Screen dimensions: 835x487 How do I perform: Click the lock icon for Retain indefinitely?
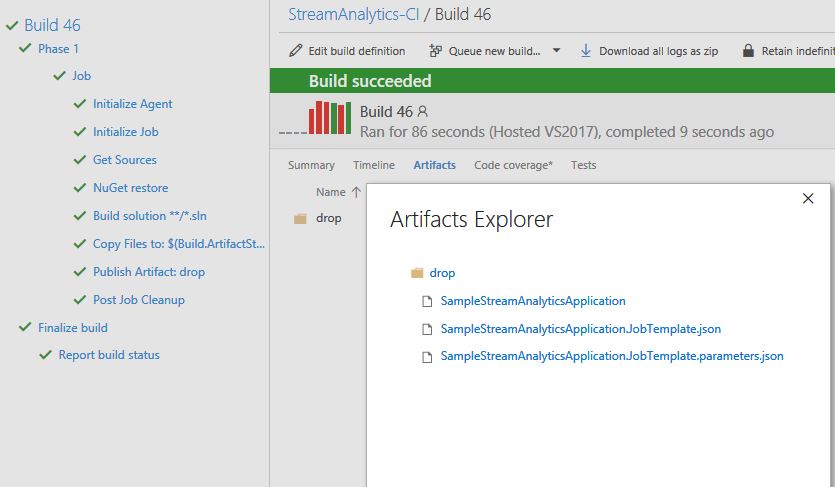pos(748,51)
